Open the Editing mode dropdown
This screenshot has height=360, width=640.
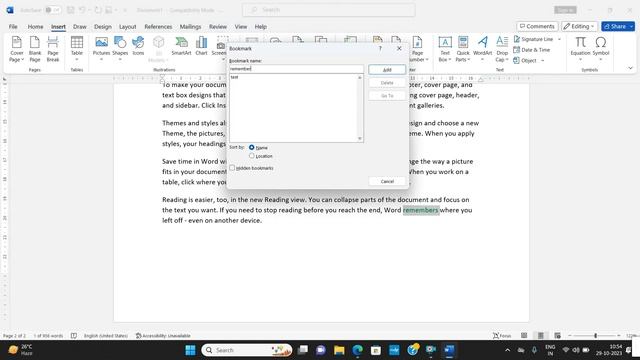[x=579, y=27]
